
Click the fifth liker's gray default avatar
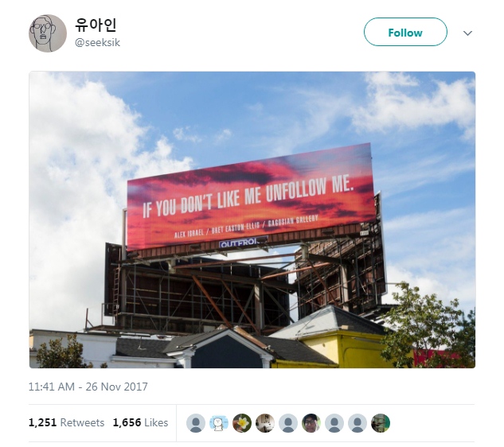tap(288, 423)
